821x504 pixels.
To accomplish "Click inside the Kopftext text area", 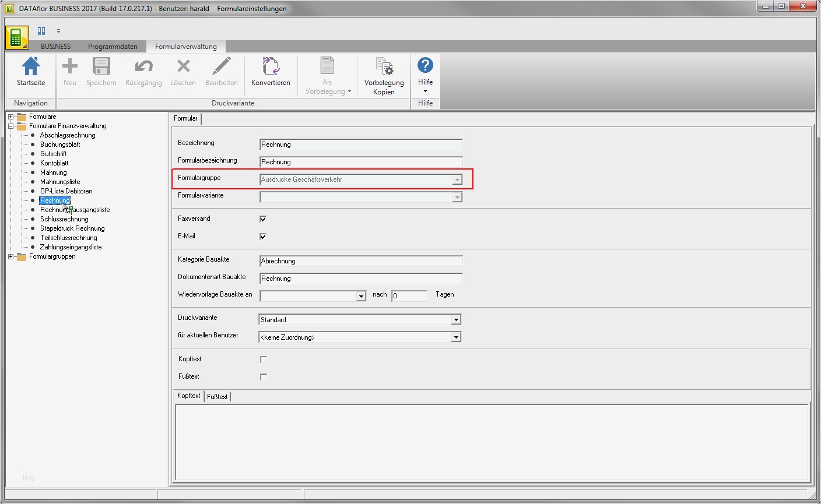I will (x=492, y=441).
